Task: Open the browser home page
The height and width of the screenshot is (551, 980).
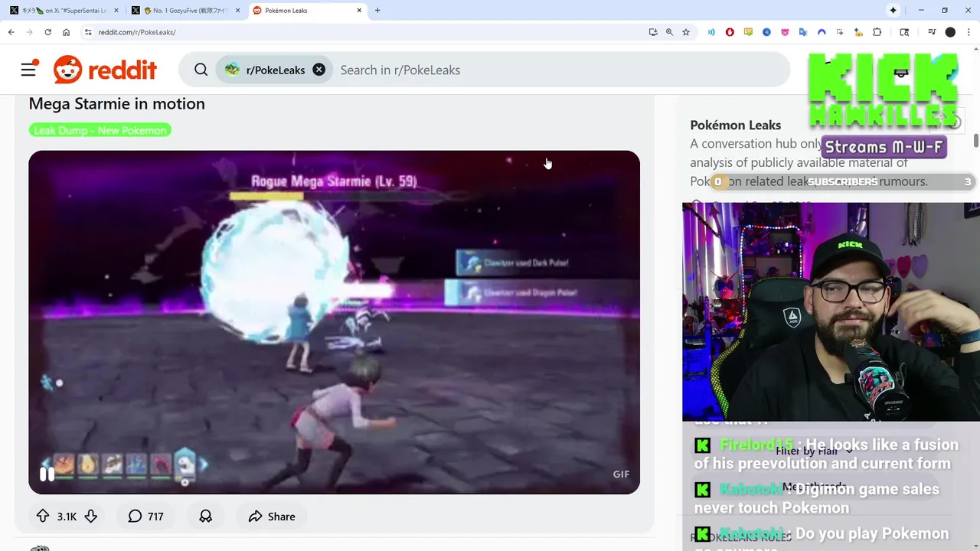Action: click(67, 32)
